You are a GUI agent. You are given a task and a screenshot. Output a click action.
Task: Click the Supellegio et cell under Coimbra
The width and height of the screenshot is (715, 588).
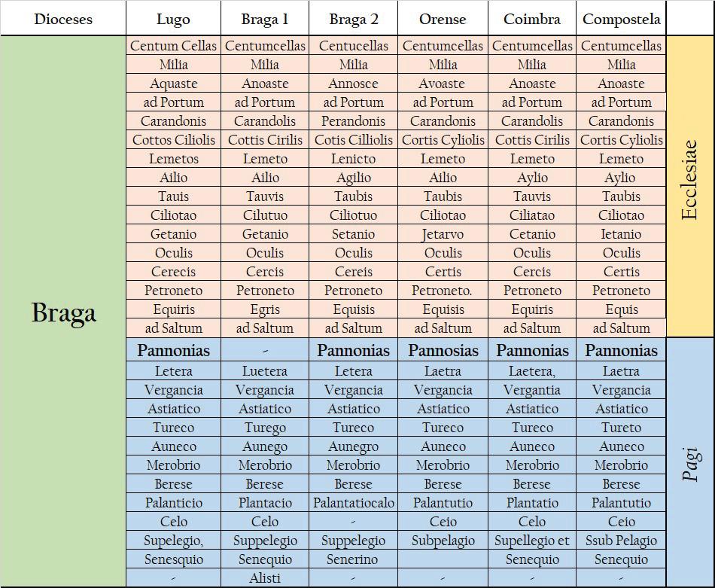[531, 541]
